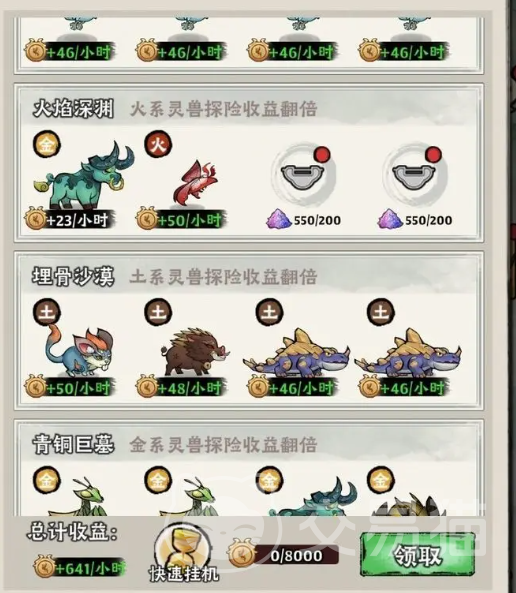Tap the 0/8000 coin progress bar

(x=284, y=555)
